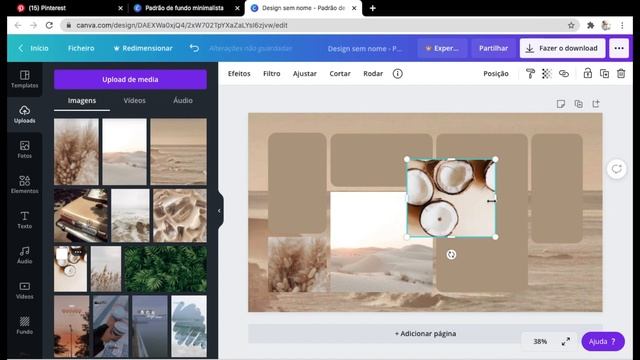The height and width of the screenshot is (360, 640).
Task: Click the trash delete icon
Action: click(621, 73)
